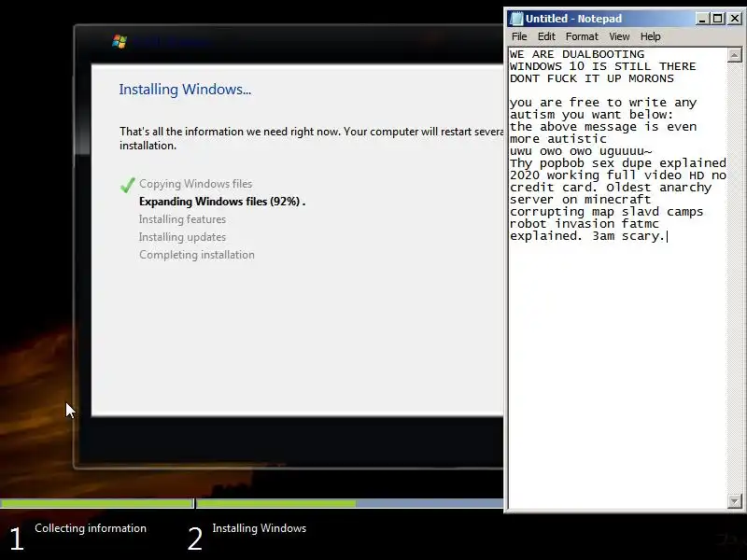This screenshot has width=747, height=560.
Task: Click 'WINDOWS 10 IS STILL THERE' line
Action: coord(602,66)
